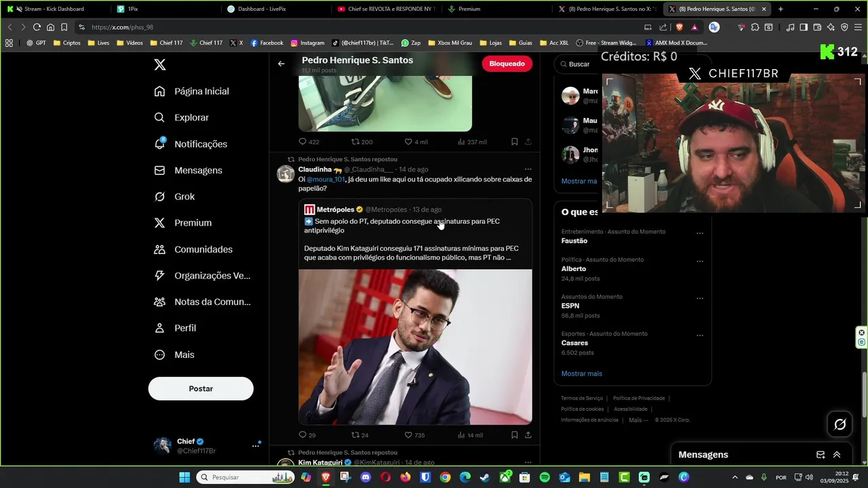Expand the Mensagens drawer

pyautogui.click(x=837, y=455)
